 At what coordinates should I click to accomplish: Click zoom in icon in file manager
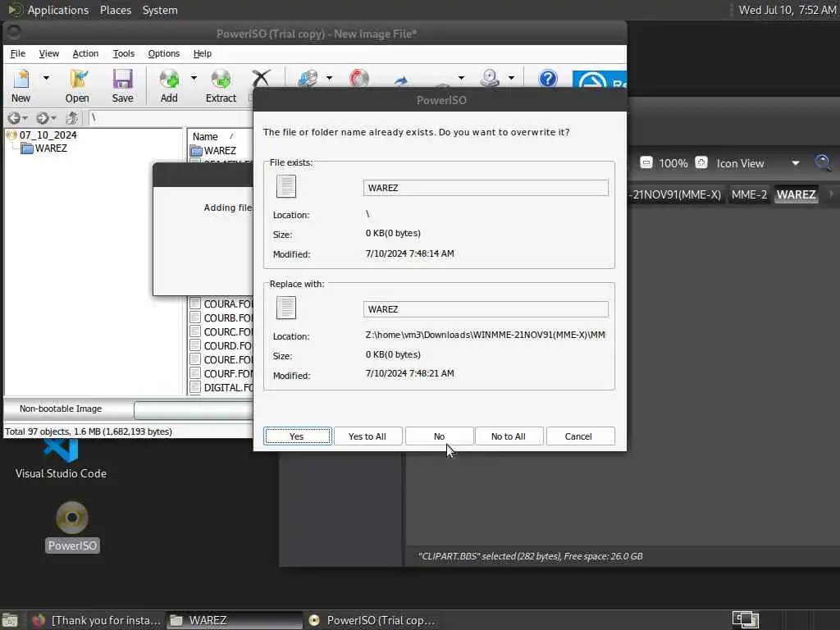pyautogui.click(x=701, y=163)
